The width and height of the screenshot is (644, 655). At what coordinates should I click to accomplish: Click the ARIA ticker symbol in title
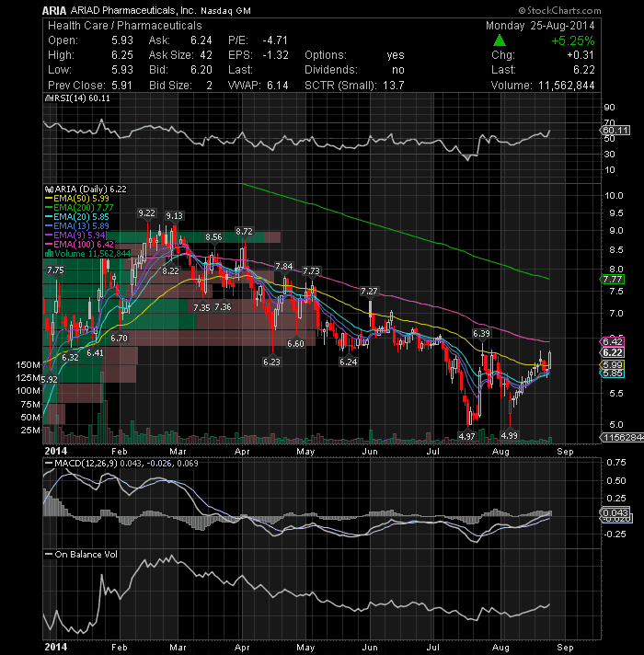pos(54,10)
